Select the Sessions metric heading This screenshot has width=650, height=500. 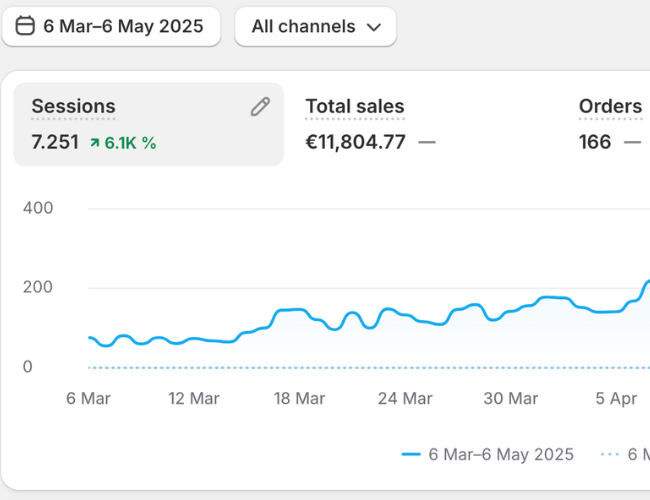73,107
